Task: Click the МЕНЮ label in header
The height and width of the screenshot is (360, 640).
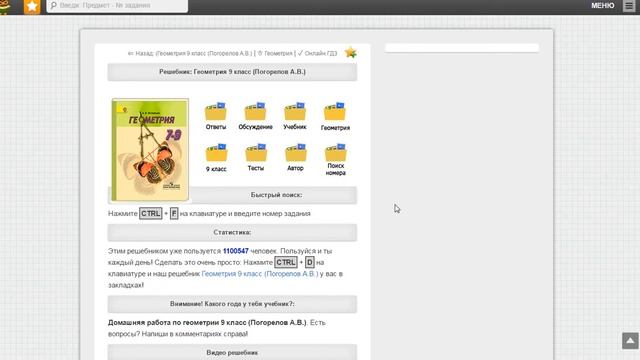Action: (x=602, y=6)
